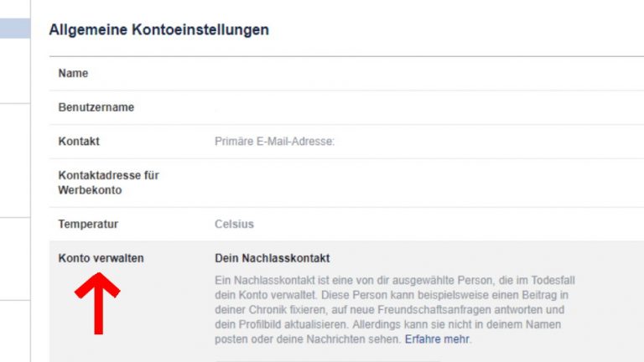Viewport: 644px width, 362px height.
Task: Open Kontaktadresse für Werbekonto row
Action: click(109, 183)
